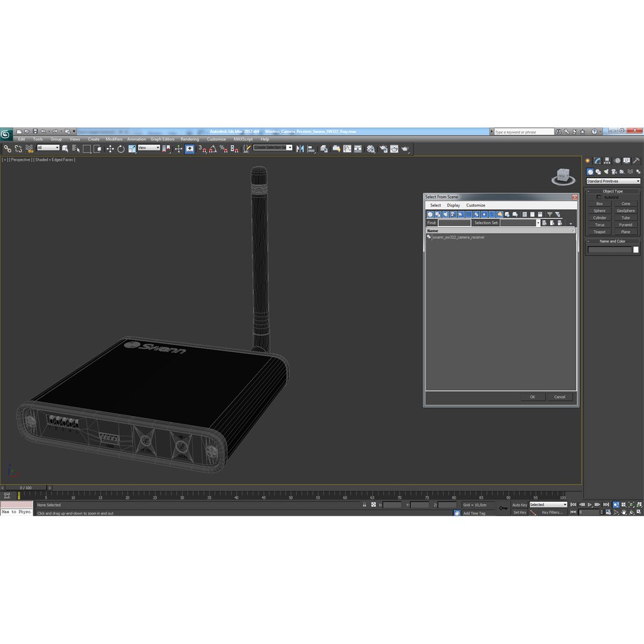Viewport: 644px width, 644px height.
Task: Click the time slider 0 / 100
Action: (26, 488)
